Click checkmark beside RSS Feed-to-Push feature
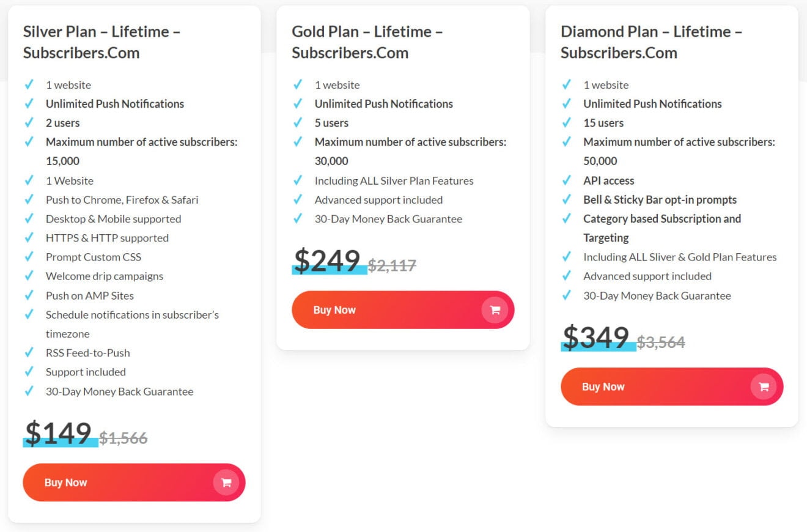This screenshot has width=807, height=532. pos(29,353)
